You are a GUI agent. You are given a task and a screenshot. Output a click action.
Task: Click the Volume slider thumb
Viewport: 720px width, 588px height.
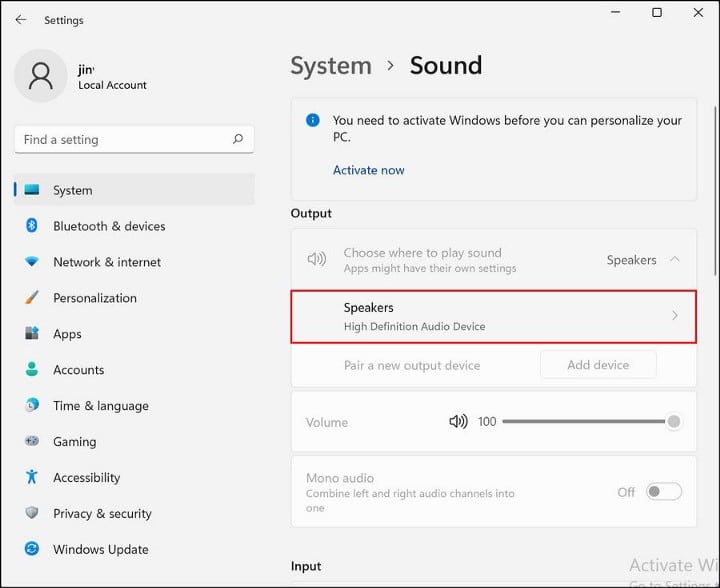(674, 421)
